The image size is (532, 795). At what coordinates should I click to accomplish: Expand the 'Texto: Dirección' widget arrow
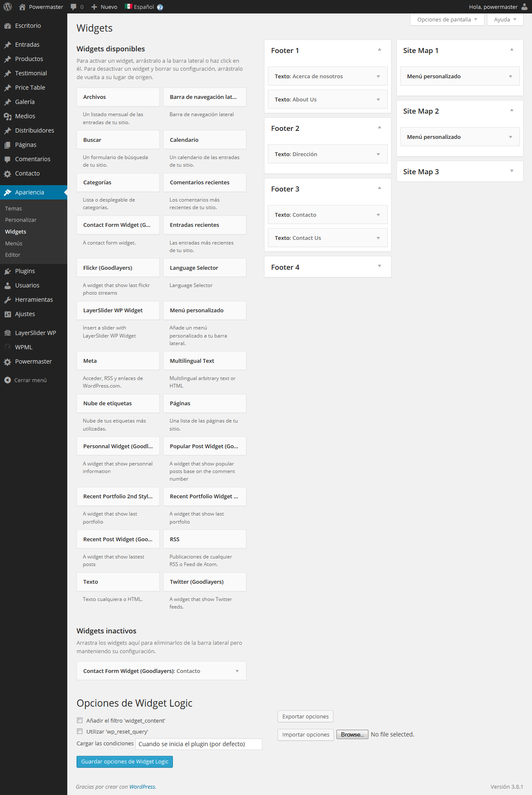pos(378,154)
